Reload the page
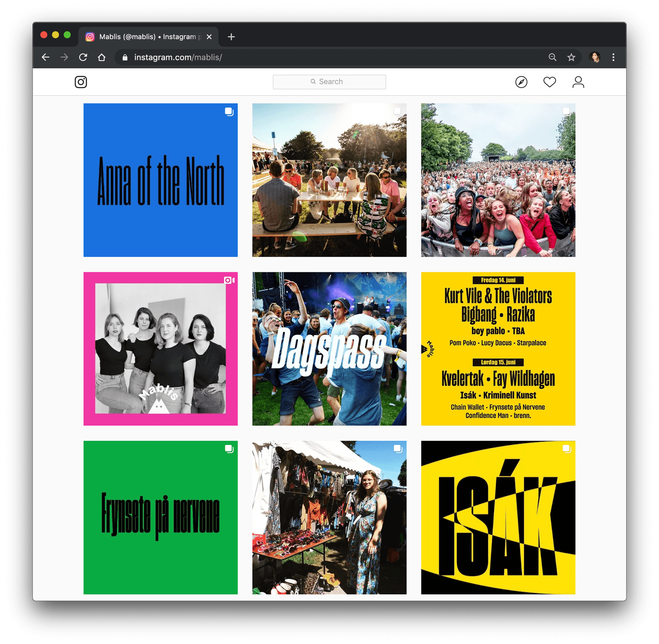The image size is (659, 644). click(x=83, y=57)
